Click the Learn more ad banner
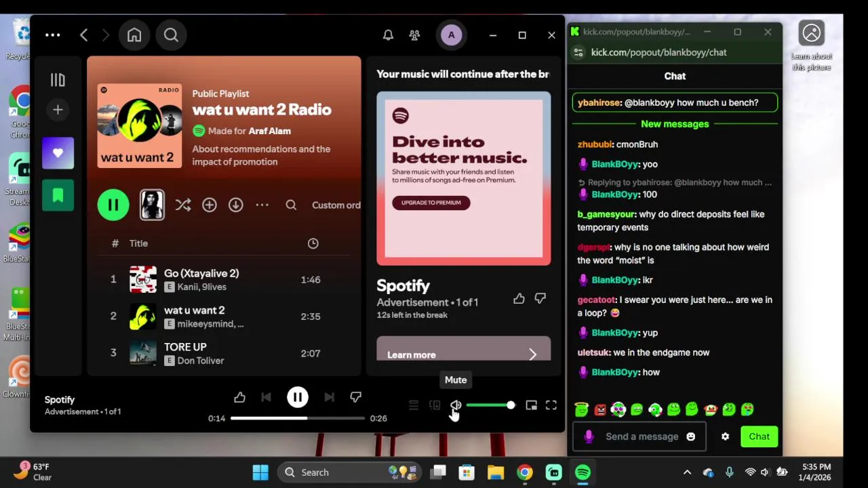This screenshot has width=868, height=488. coord(464,349)
